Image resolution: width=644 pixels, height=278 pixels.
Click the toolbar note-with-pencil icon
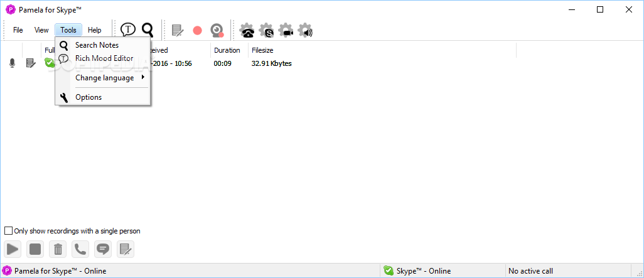click(x=178, y=30)
